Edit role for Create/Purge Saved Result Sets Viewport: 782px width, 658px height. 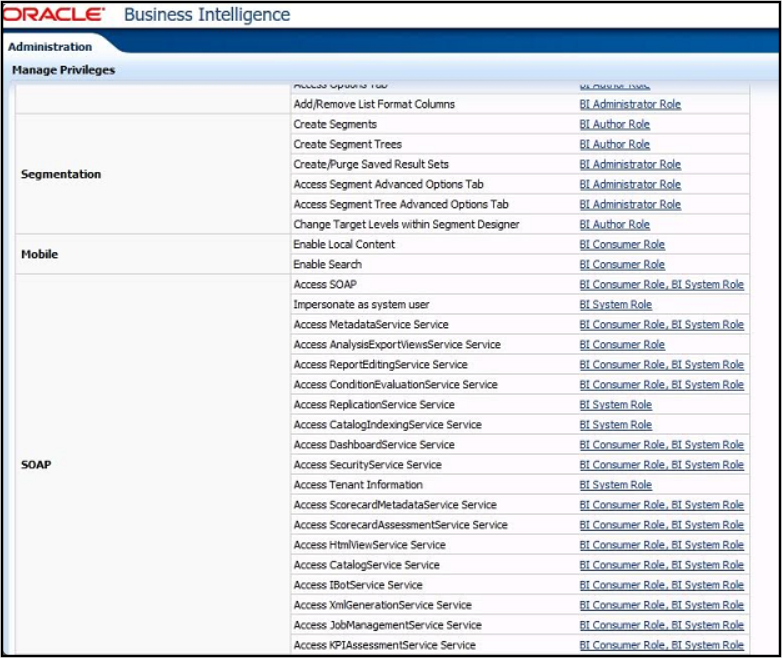point(630,164)
